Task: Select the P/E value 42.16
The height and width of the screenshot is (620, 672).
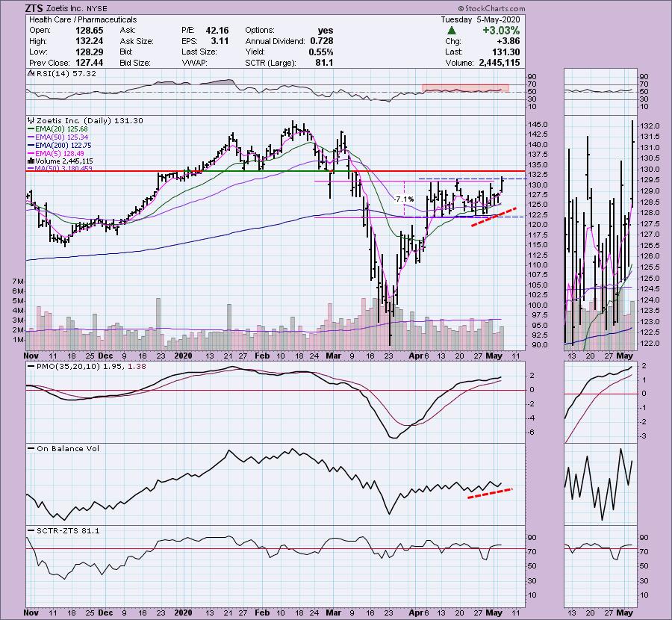Action: tap(217, 31)
